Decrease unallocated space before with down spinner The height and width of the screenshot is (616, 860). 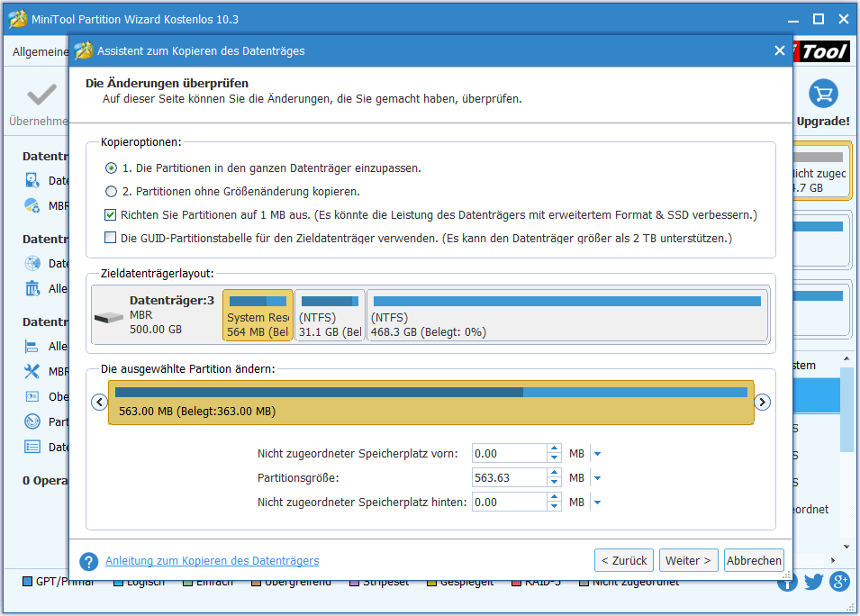[x=555, y=458]
